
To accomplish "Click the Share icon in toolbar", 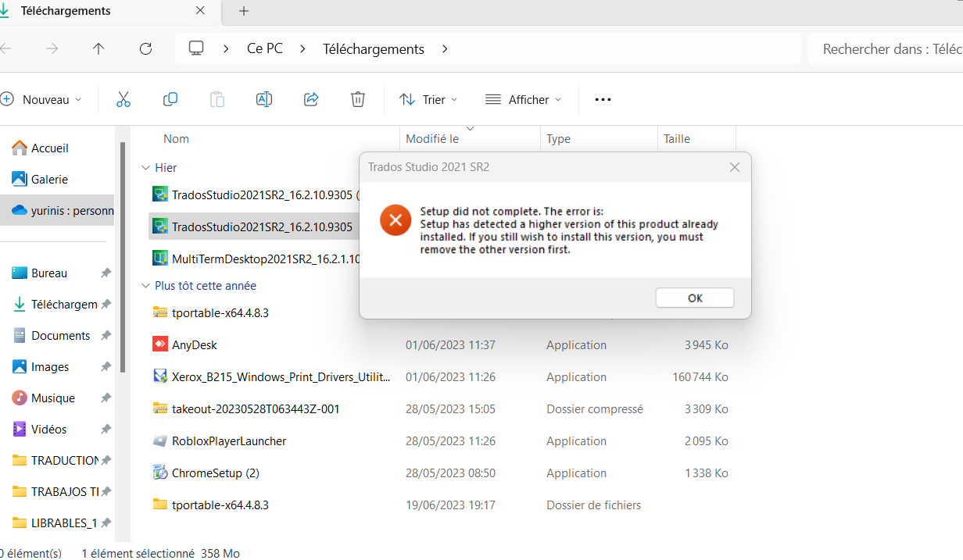I will click(311, 99).
